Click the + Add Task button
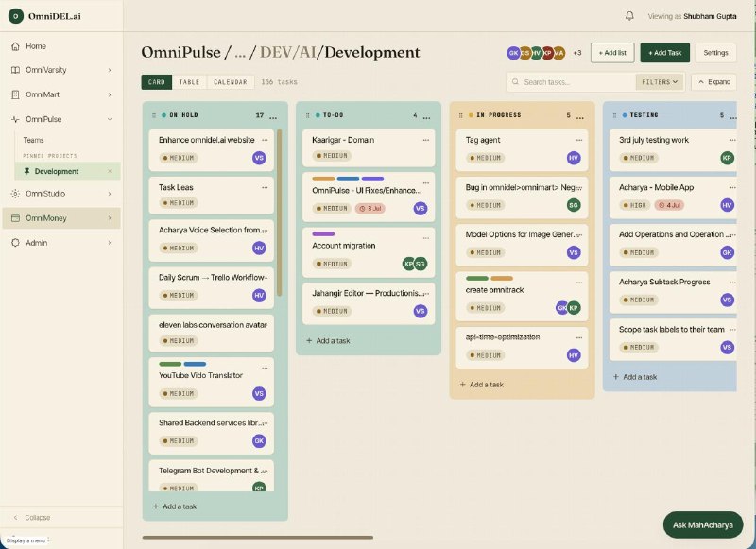Image resolution: width=756 pixels, height=549 pixels. click(665, 53)
